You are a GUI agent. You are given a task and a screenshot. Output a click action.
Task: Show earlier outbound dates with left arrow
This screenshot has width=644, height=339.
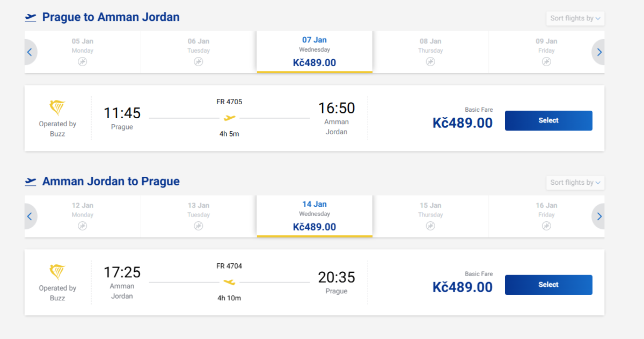click(30, 52)
